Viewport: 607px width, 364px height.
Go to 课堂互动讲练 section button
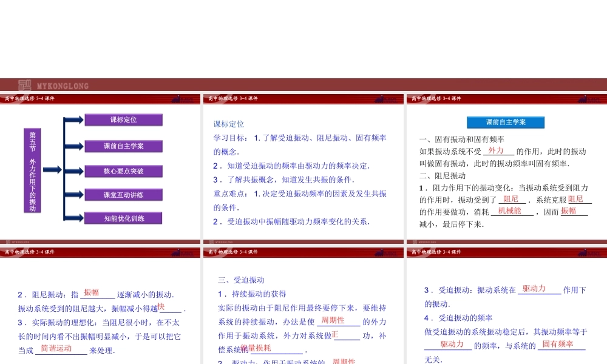click(123, 195)
